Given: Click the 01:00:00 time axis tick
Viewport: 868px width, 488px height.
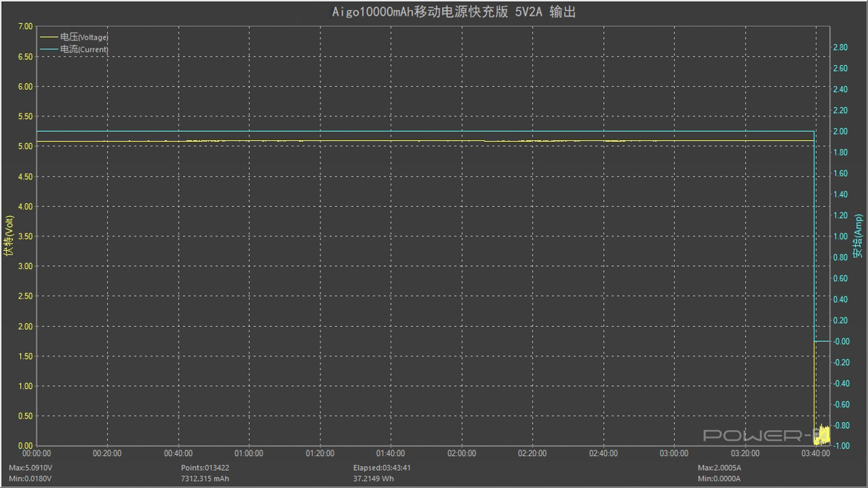Looking at the screenshot, I should click(249, 454).
